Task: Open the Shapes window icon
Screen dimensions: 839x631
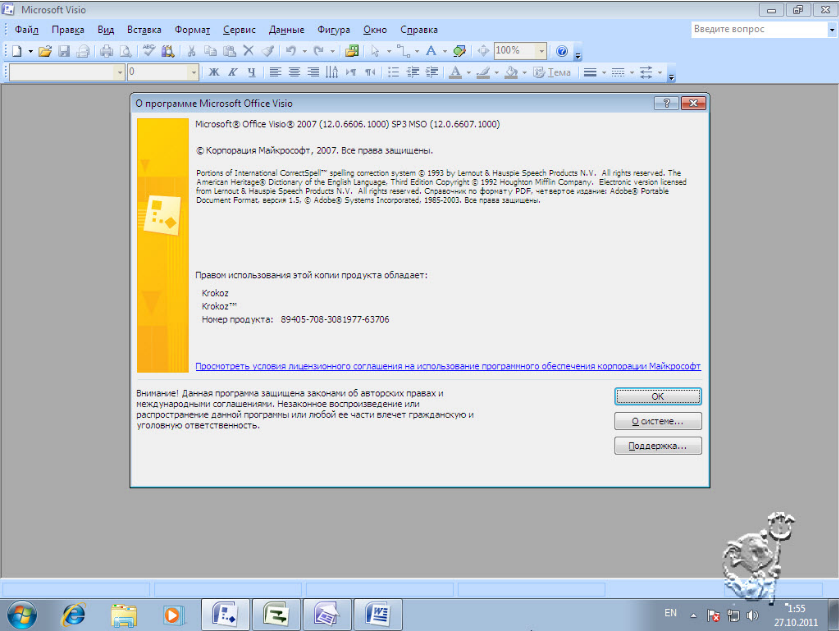Action: pos(351,51)
